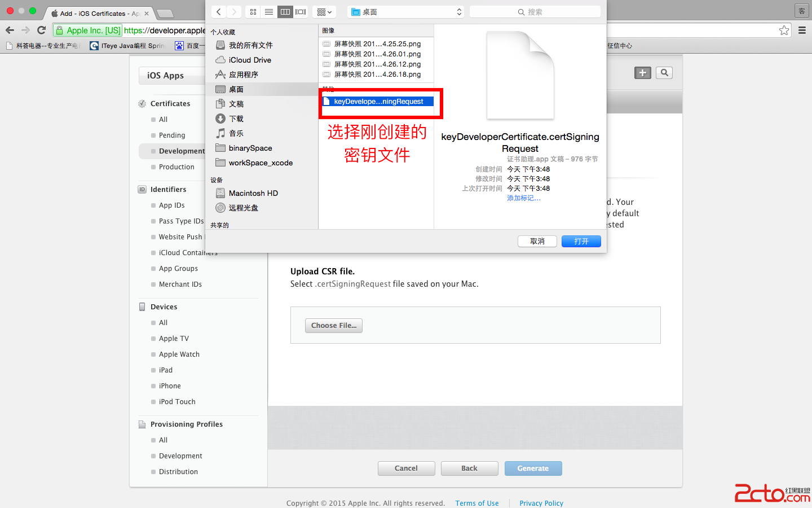
Task: Click the Generate button
Action: (533, 468)
